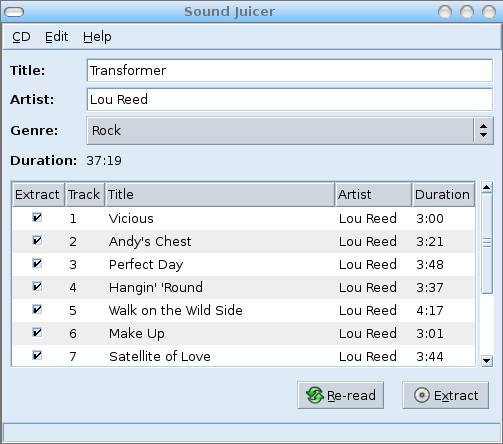The image size is (503, 444).
Task: Uncheck extract for Satellite of Love
Action: (37, 356)
